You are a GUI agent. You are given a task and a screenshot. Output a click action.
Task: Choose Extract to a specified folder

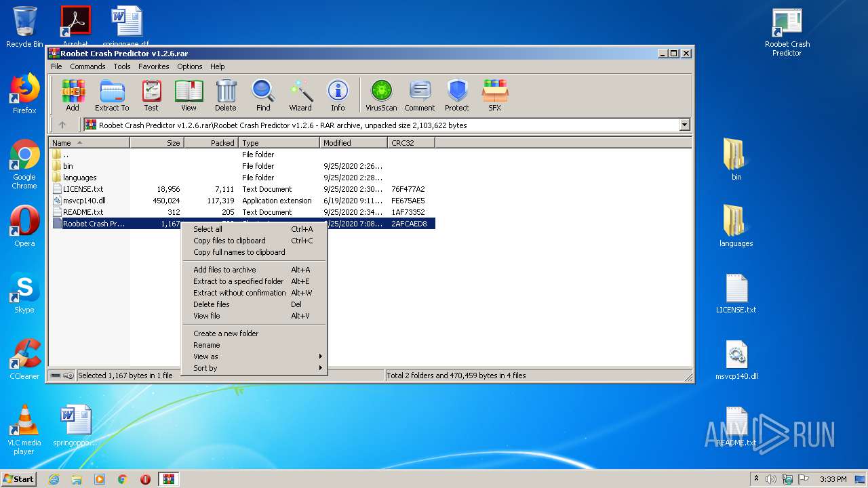254,281
